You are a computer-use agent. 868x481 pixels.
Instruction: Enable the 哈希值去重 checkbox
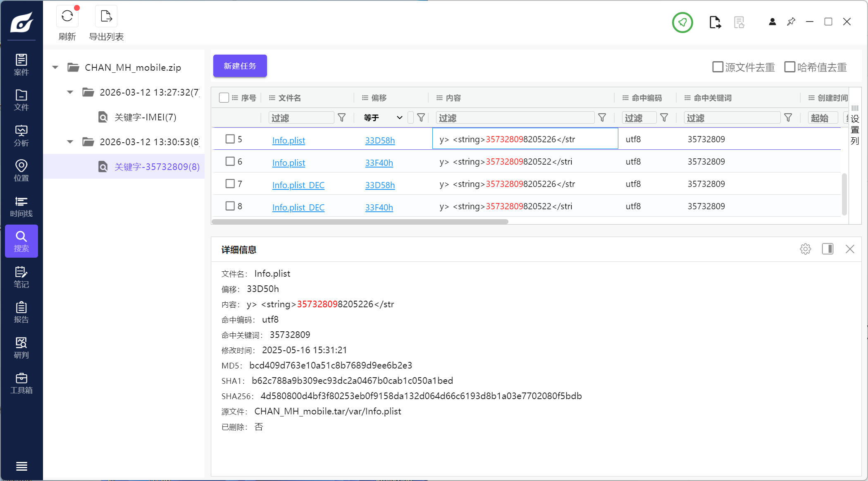pyautogui.click(x=789, y=67)
